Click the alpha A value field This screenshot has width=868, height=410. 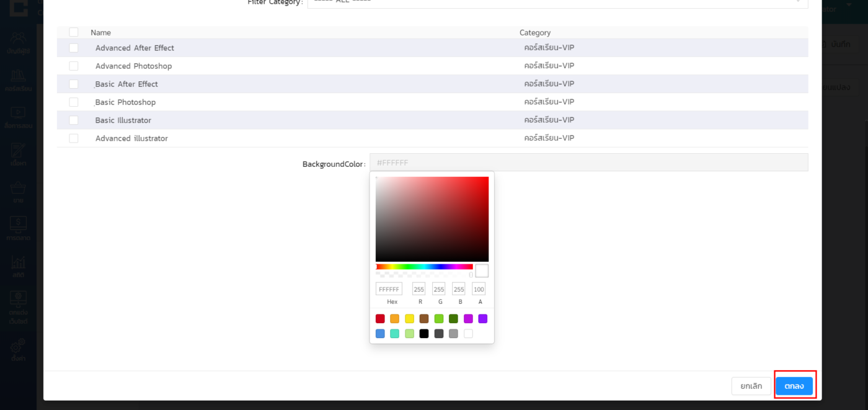point(479,289)
